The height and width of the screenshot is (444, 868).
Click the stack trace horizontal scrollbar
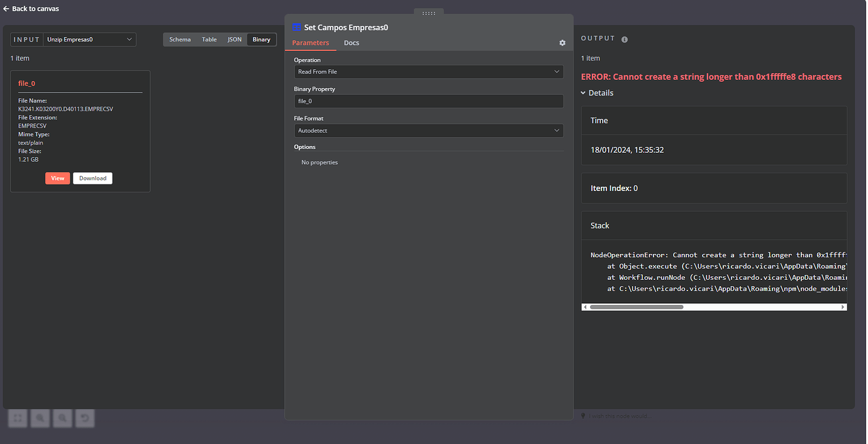coord(637,307)
